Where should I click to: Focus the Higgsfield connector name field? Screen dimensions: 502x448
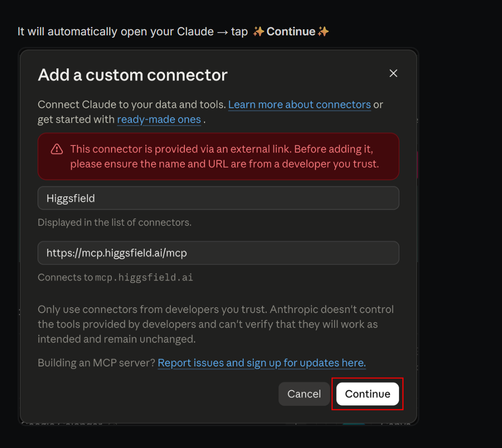(x=218, y=198)
